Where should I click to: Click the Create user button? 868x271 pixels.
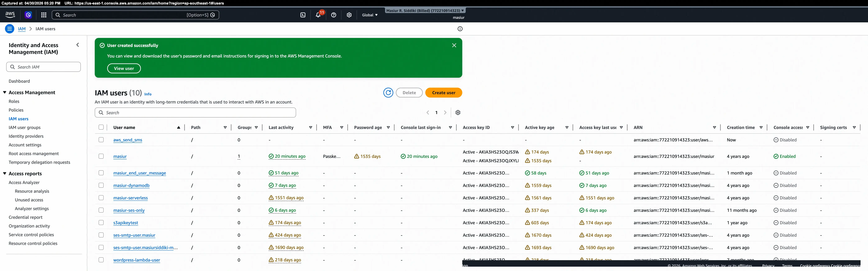[443, 93]
